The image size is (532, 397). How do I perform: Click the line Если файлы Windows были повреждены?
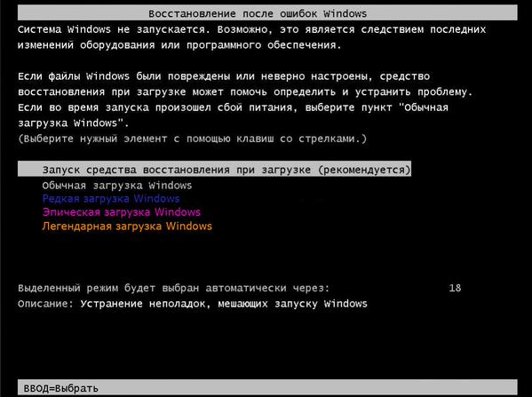coord(224,76)
